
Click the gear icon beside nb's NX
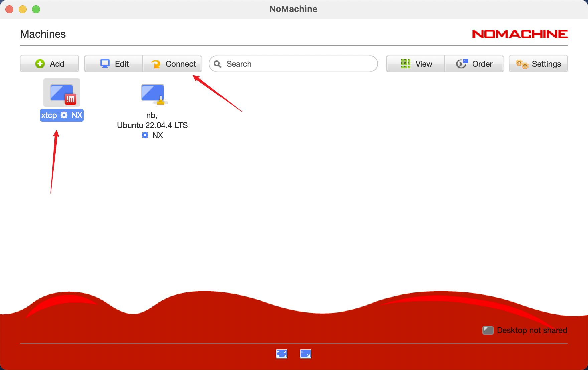[x=145, y=135]
